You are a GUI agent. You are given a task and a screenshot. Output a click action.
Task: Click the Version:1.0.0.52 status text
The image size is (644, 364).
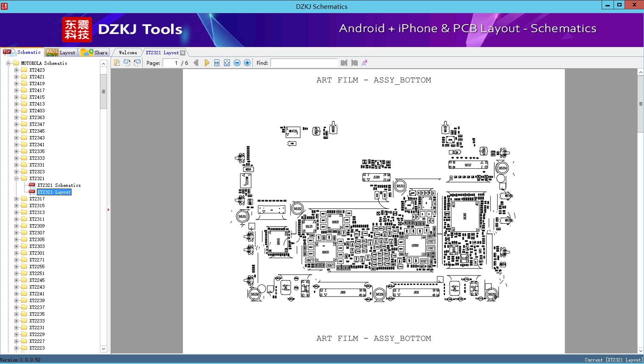pyautogui.click(x=20, y=360)
